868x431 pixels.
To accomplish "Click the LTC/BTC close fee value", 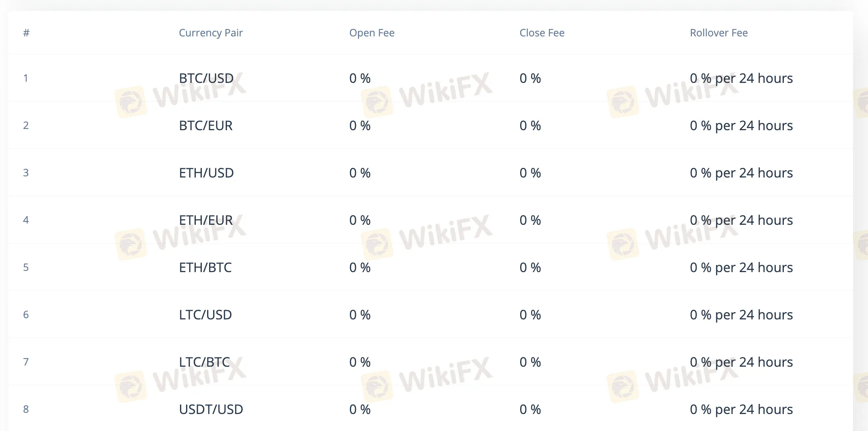I will [530, 362].
